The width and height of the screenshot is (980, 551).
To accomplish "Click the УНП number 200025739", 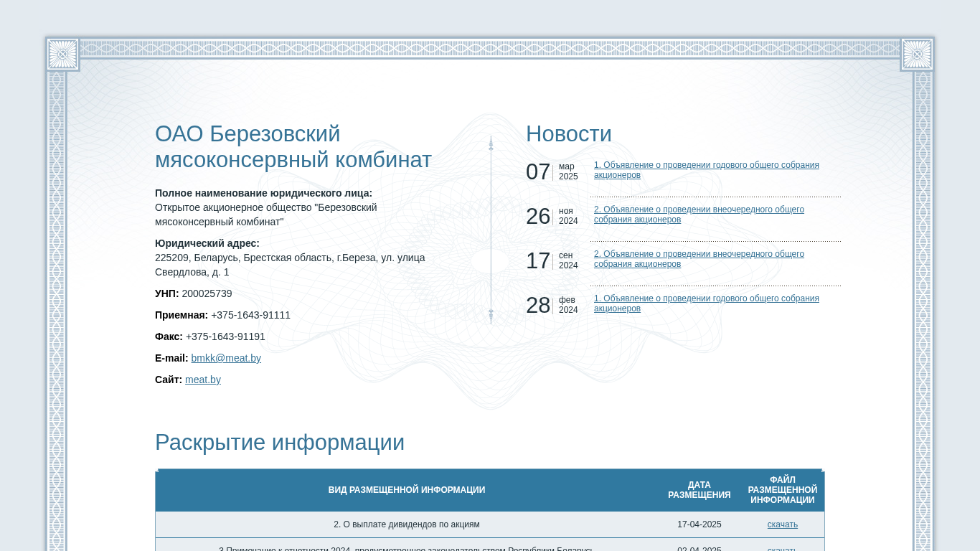I will point(207,293).
